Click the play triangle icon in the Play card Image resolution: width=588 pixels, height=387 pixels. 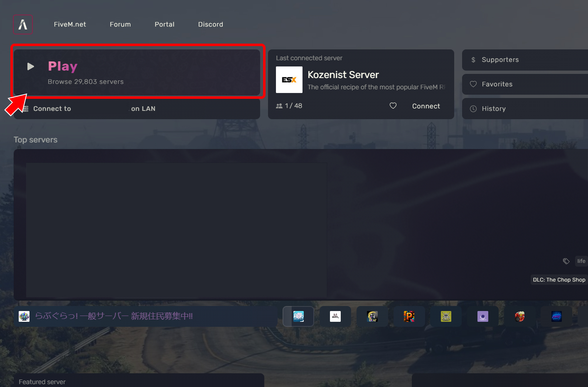pos(30,66)
